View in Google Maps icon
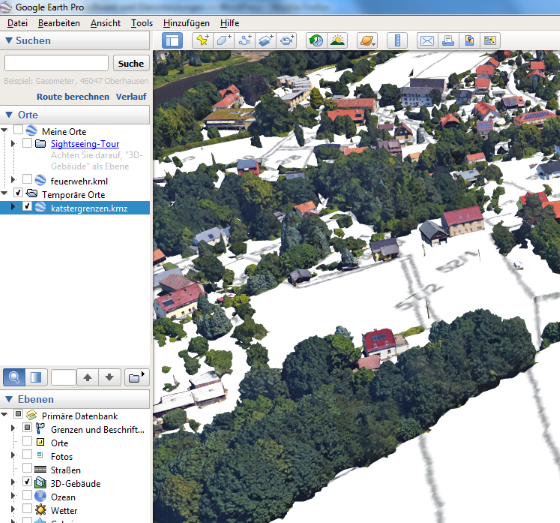Image resolution: width=560 pixels, height=523 pixels. coord(490,40)
